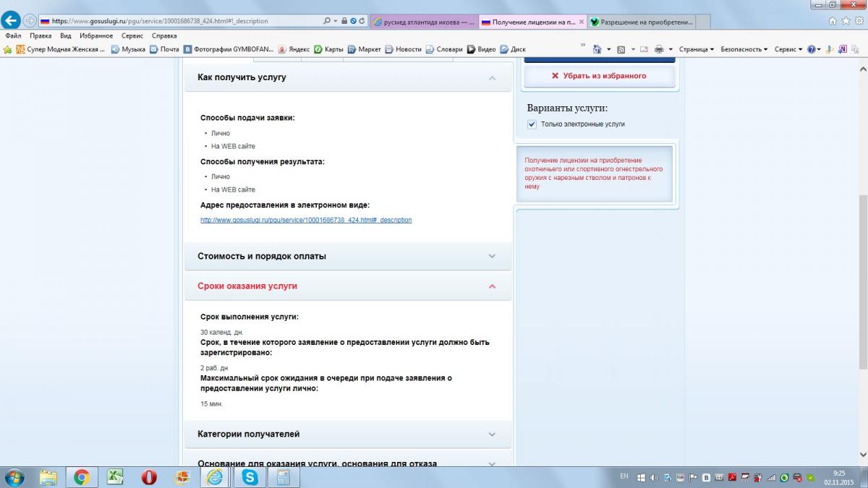Switch to 'Разрешение на приобретени...' tab

641,22
